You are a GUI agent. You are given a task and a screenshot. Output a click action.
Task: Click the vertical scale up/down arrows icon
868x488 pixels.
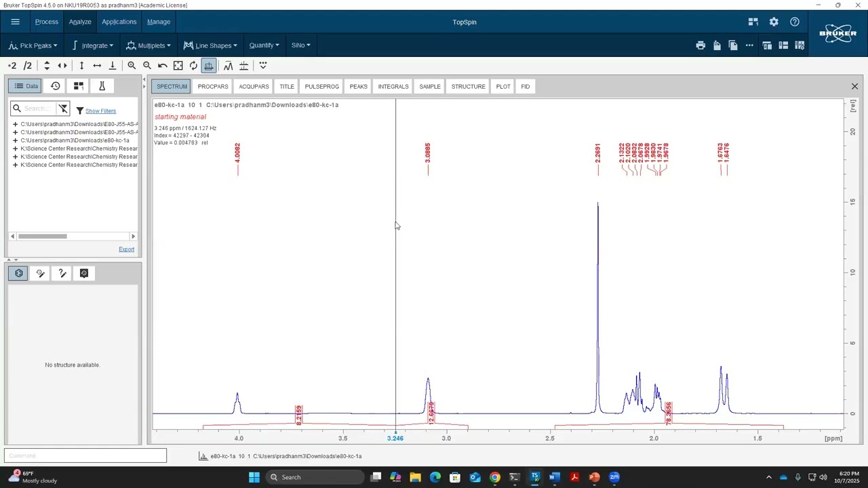47,66
